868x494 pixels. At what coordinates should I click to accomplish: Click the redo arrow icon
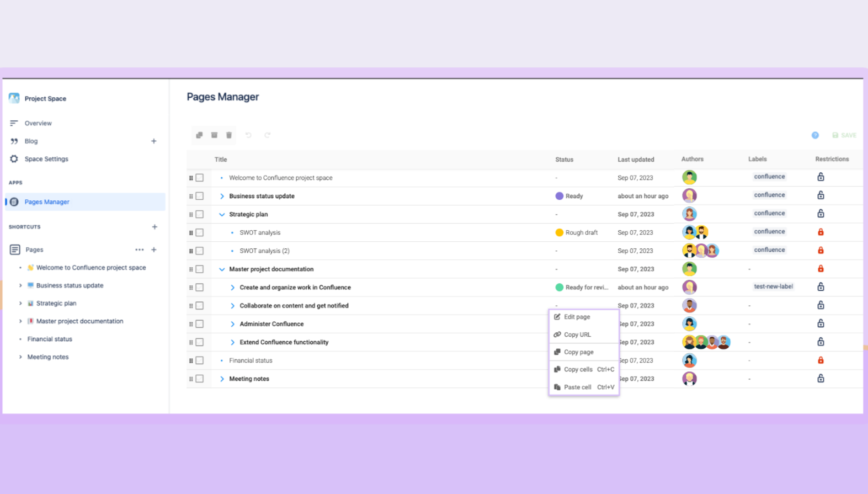[x=267, y=135]
